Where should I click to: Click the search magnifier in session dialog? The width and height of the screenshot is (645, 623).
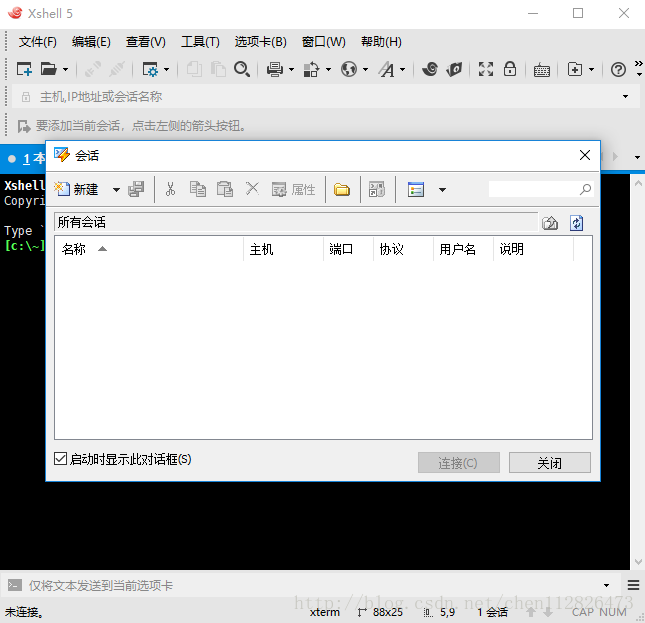click(x=585, y=189)
